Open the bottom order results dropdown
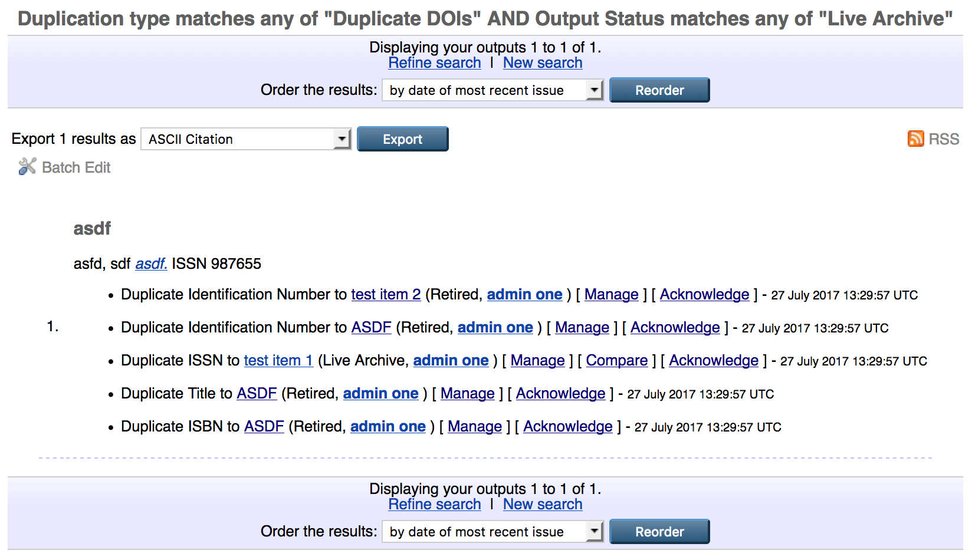The image size is (972, 560). click(x=492, y=532)
